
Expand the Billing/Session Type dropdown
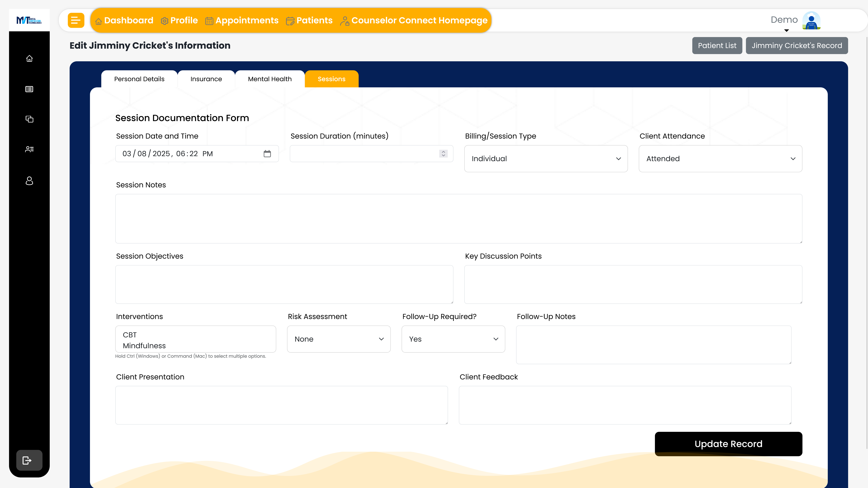point(546,159)
